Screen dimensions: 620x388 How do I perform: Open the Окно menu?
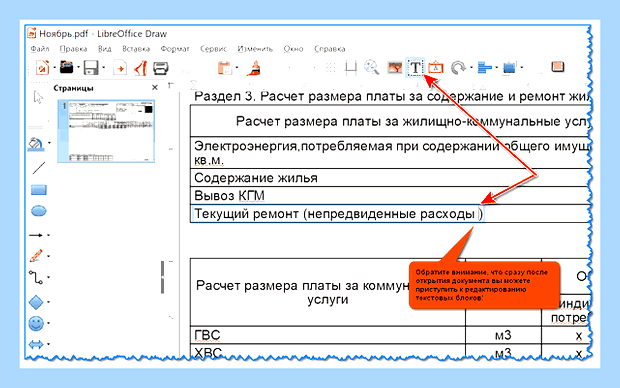click(293, 49)
